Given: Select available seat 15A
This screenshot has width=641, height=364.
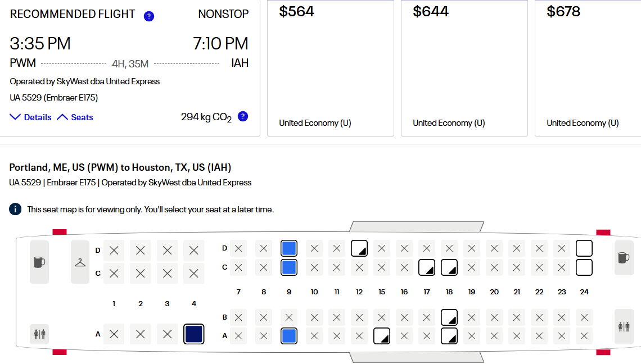Looking at the screenshot, I should 382,336.
